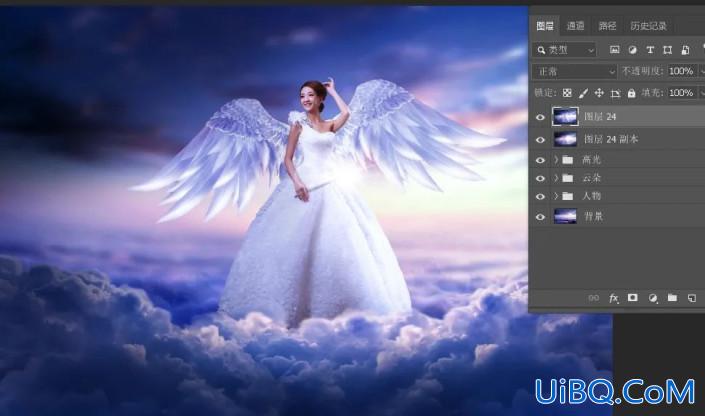Image resolution: width=705 pixels, height=416 pixels.
Task: Toggle visibility of 人物 group
Action: (540, 197)
